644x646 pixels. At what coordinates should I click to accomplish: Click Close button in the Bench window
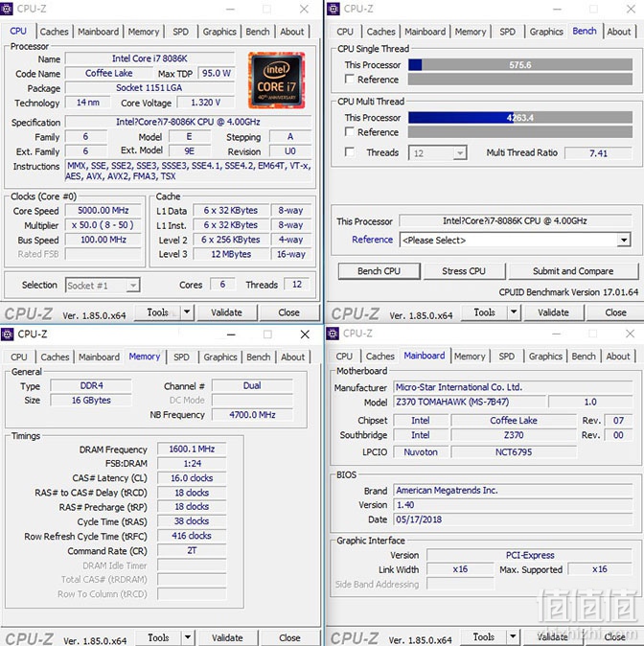615,312
